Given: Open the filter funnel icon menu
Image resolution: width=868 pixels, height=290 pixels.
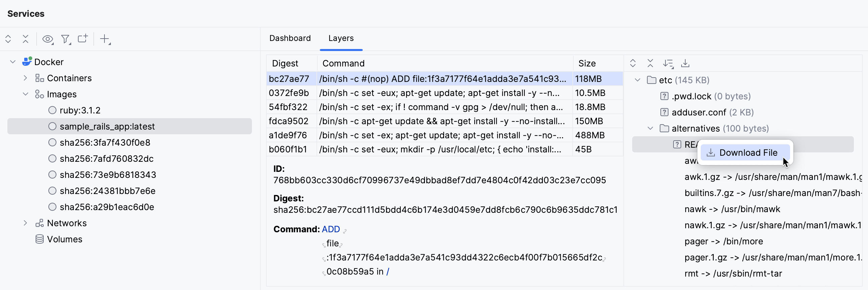Looking at the screenshot, I should (x=66, y=39).
